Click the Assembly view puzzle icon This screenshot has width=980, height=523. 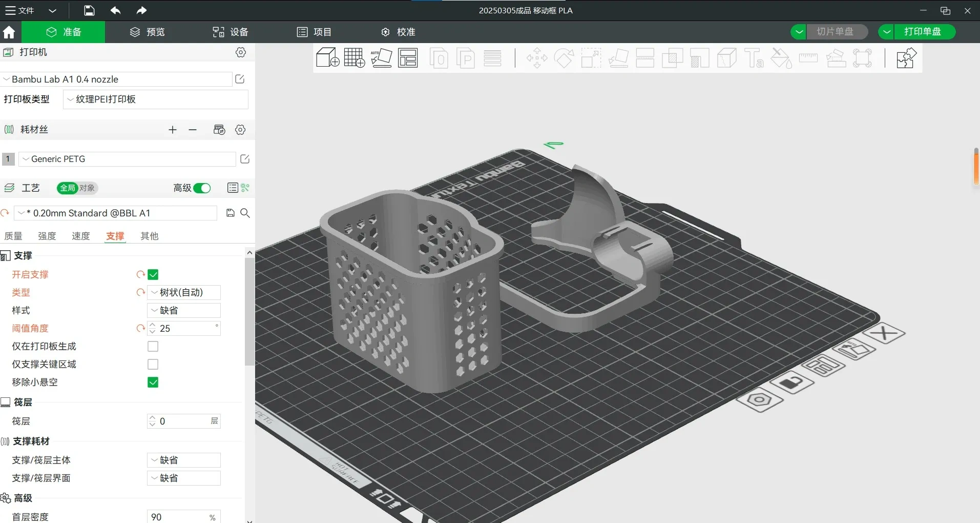(x=906, y=58)
